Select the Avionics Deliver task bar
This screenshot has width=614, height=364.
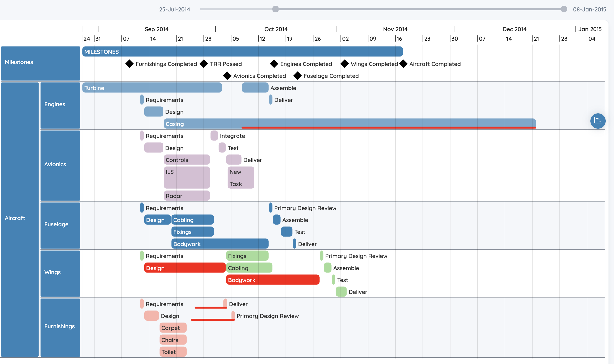[x=234, y=160]
